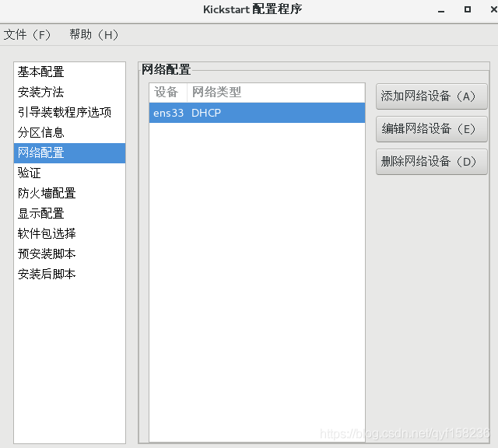
Task: Click 添加网络设备 (A) button
Action: (431, 96)
